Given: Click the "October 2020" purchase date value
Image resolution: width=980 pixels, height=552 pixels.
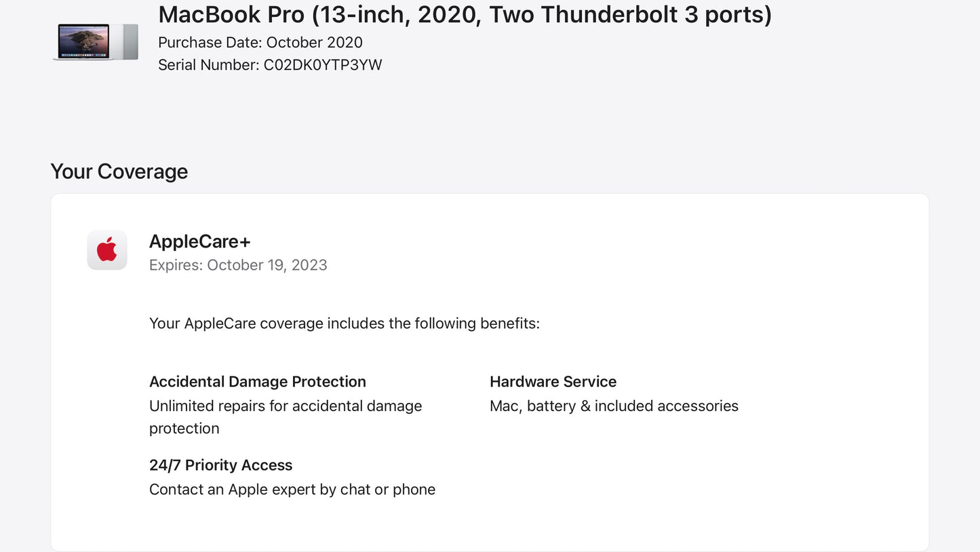Looking at the screenshot, I should [x=314, y=43].
